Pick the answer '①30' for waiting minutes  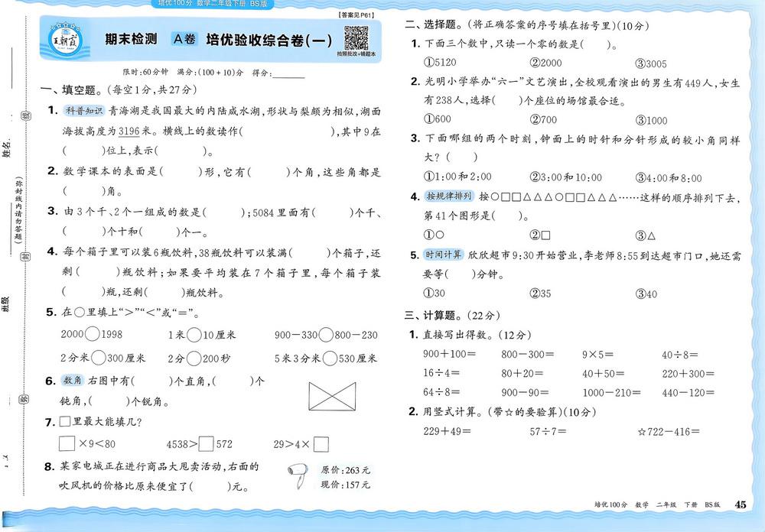[435, 293]
